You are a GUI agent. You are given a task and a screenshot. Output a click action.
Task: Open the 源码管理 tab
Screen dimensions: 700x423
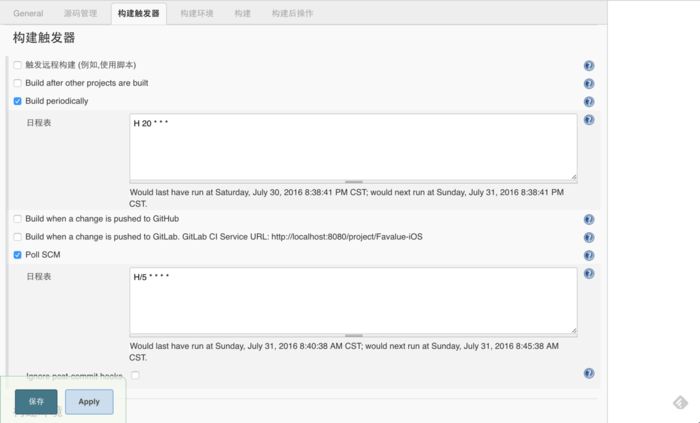(80, 13)
